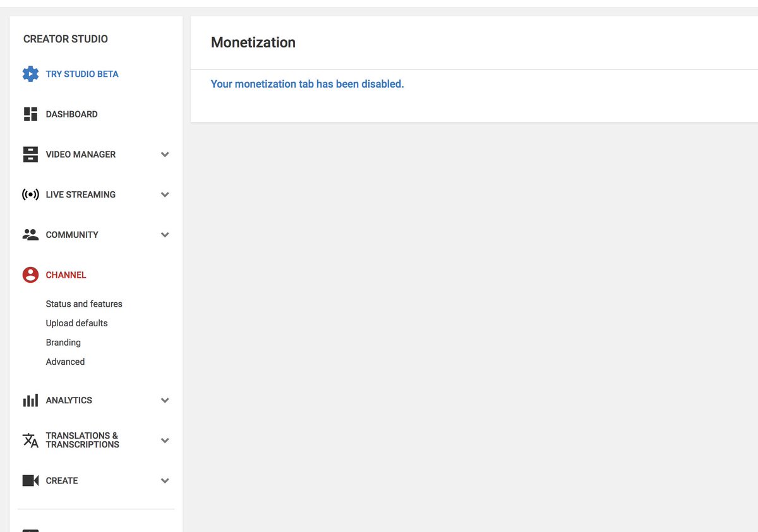Open VIDEO MANAGER menu label
Screen dimensions: 758x532
[x=81, y=155]
